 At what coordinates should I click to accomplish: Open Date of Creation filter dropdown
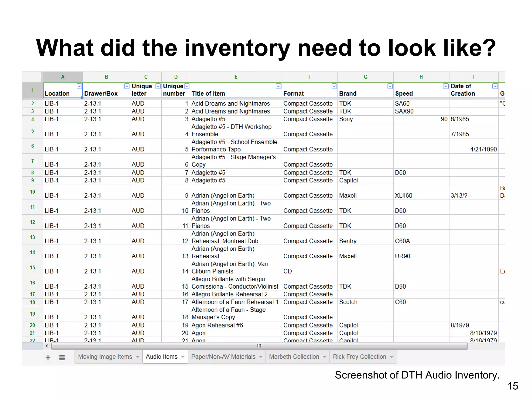click(x=495, y=86)
